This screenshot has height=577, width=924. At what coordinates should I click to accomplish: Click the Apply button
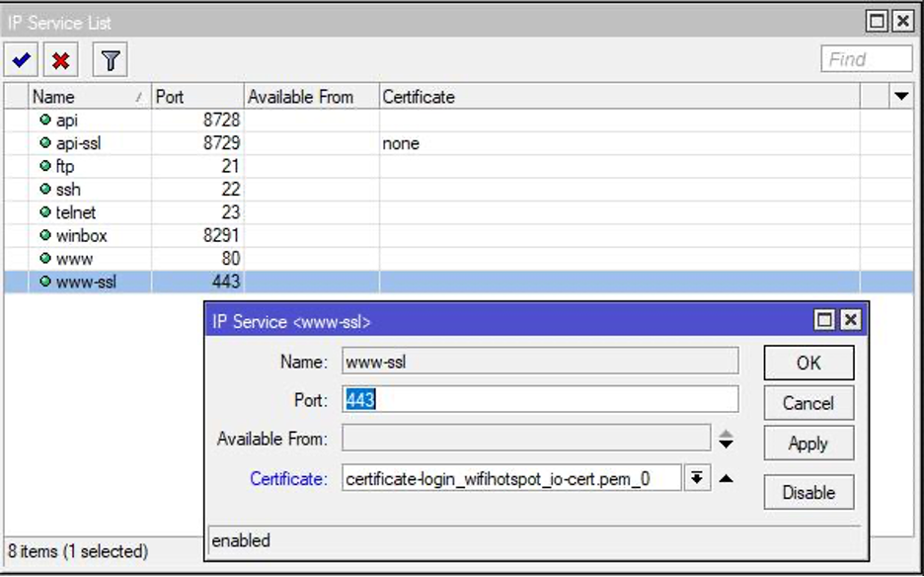[x=808, y=443]
